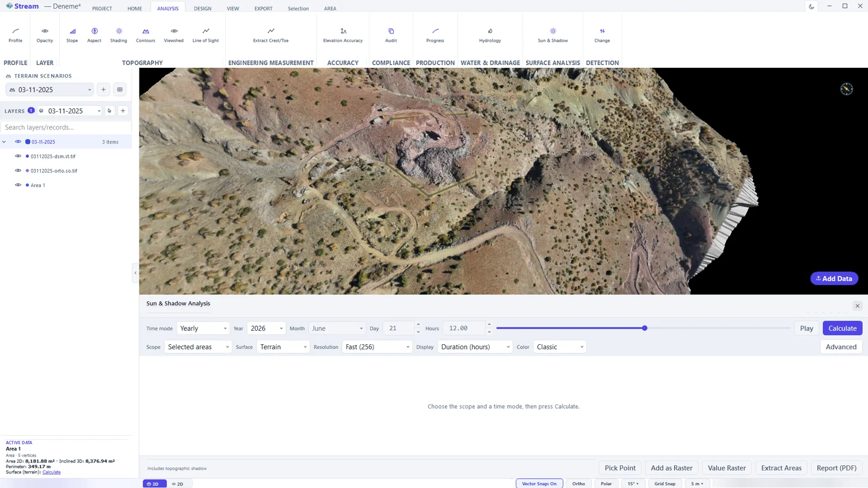Open the Change detection tool
Screen dimensions: 868x488
[602, 35]
